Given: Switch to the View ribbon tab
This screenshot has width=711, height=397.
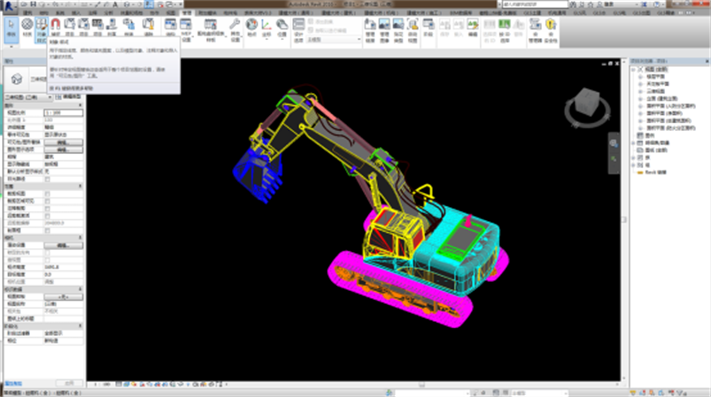Looking at the screenshot, I should click(170, 13).
